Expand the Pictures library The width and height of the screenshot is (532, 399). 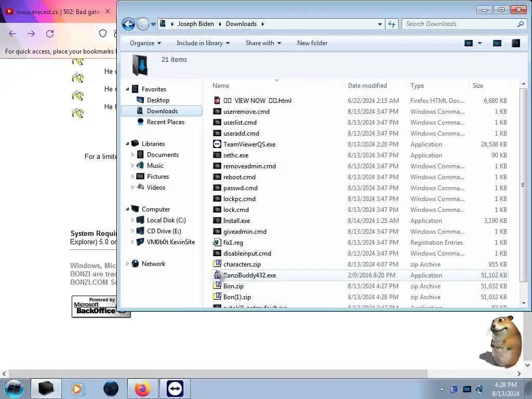132,177
